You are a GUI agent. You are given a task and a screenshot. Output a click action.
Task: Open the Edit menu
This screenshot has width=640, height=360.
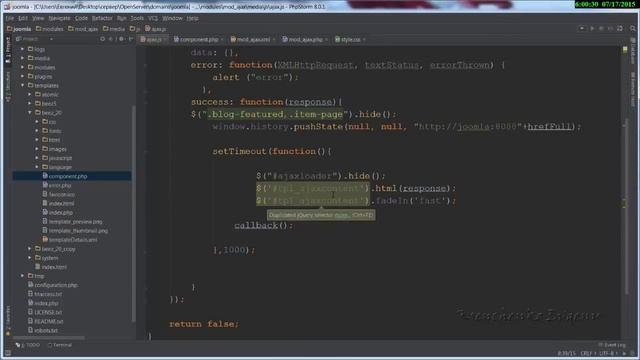pos(23,18)
